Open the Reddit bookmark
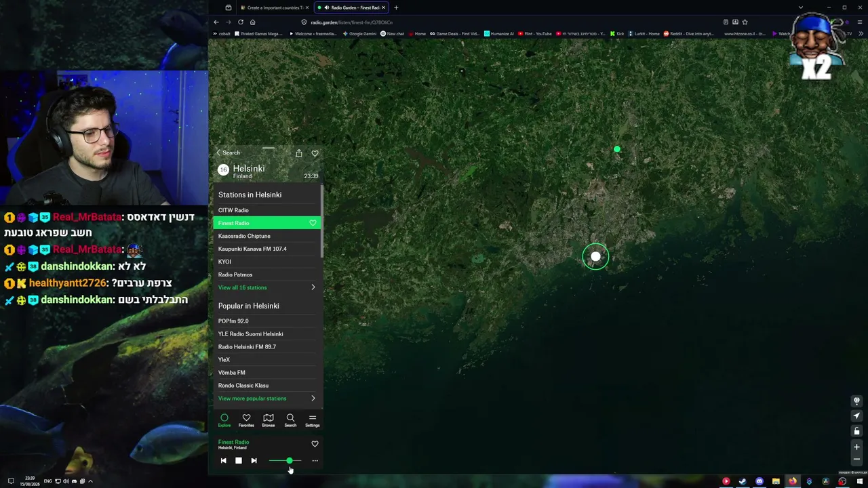The height and width of the screenshot is (488, 868). tap(688, 34)
